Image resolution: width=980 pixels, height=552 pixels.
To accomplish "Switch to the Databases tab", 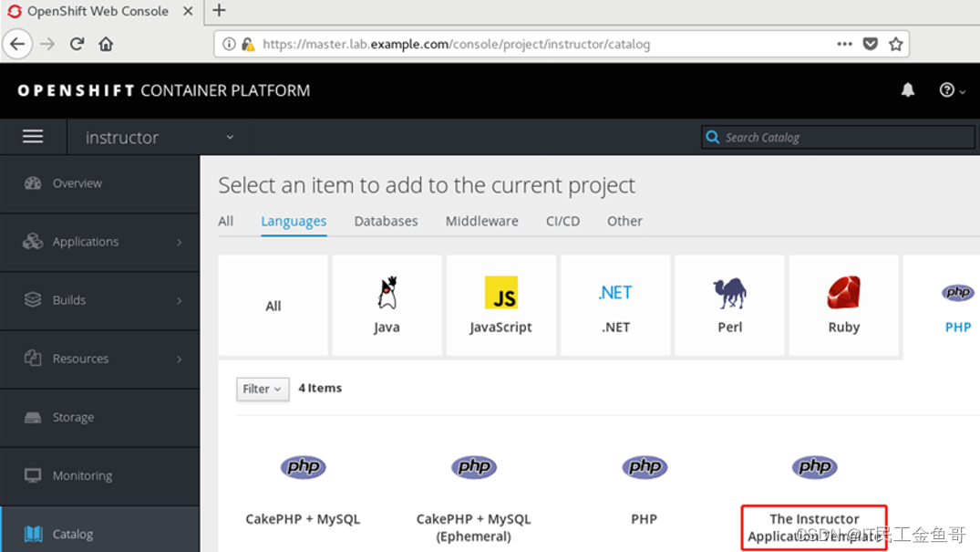I will pos(386,221).
